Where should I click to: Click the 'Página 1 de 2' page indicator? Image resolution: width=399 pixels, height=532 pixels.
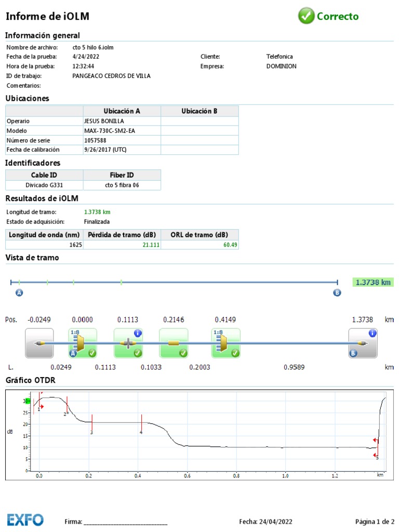pyautogui.click(x=375, y=522)
